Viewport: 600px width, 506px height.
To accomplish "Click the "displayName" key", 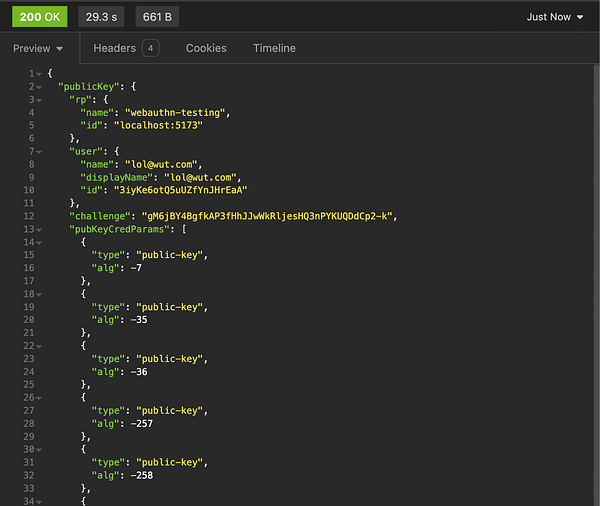I will click(116, 177).
